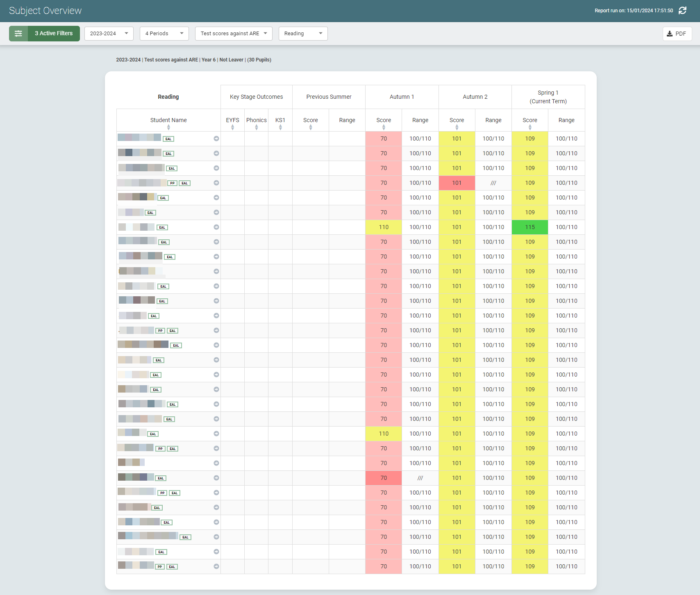Select the green 115 score cell
700x595 pixels.
pyautogui.click(x=530, y=227)
